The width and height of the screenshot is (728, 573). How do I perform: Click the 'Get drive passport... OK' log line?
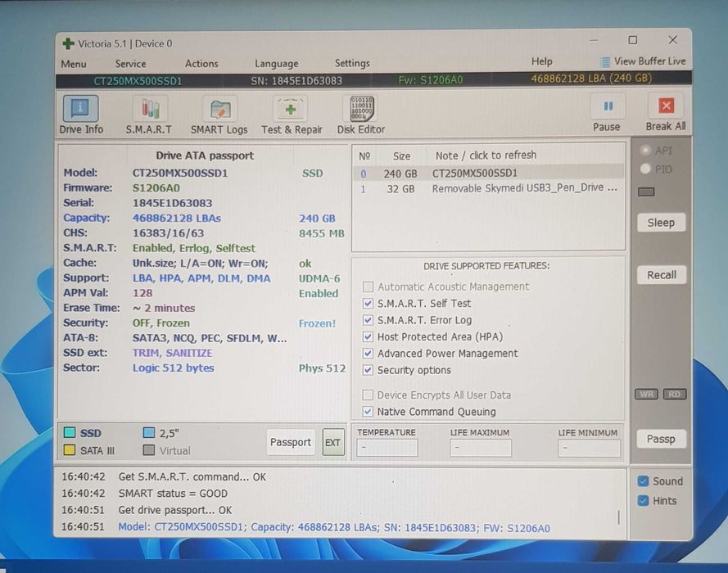point(174,510)
